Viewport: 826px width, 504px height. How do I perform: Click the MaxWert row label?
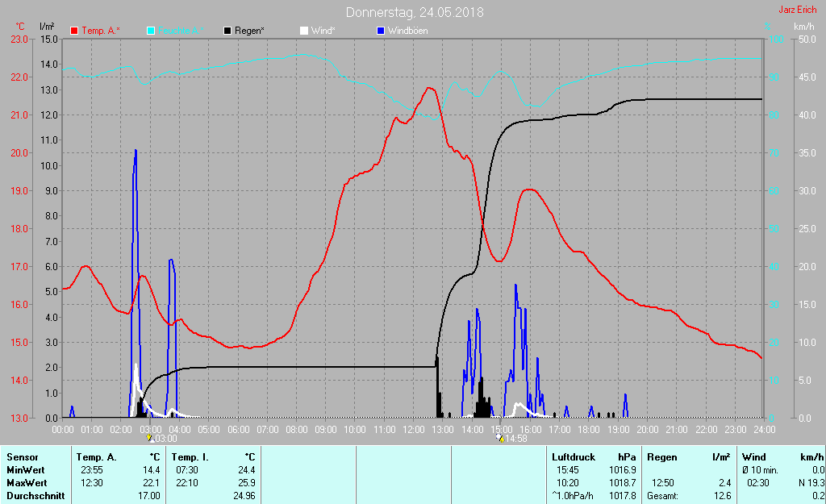(x=25, y=483)
